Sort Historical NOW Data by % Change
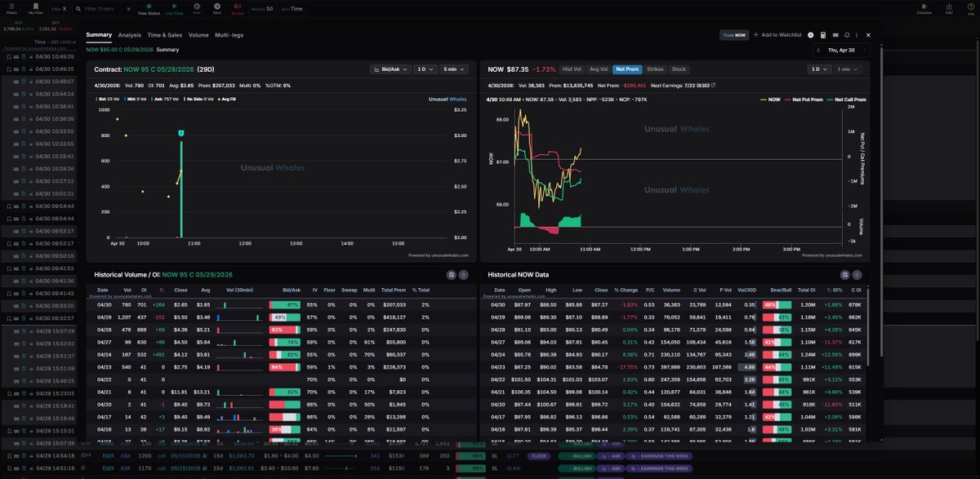Screen dimensions: 980x479 coord(628,290)
